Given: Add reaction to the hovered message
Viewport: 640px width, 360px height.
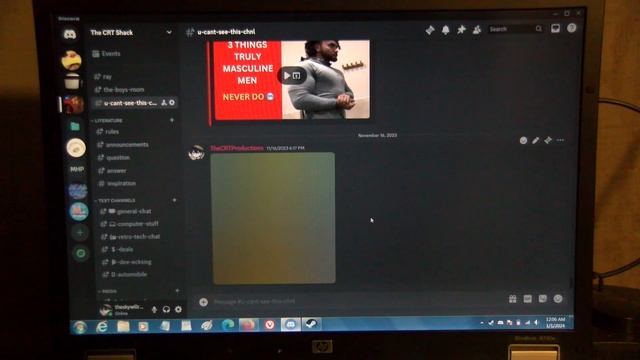Looking at the screenshot, I should coord(523,140).
